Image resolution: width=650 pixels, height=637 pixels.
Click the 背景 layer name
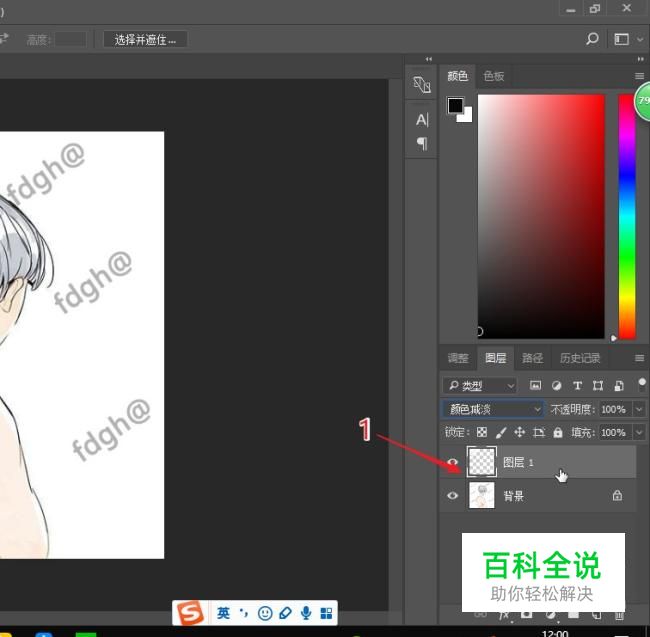514,496
